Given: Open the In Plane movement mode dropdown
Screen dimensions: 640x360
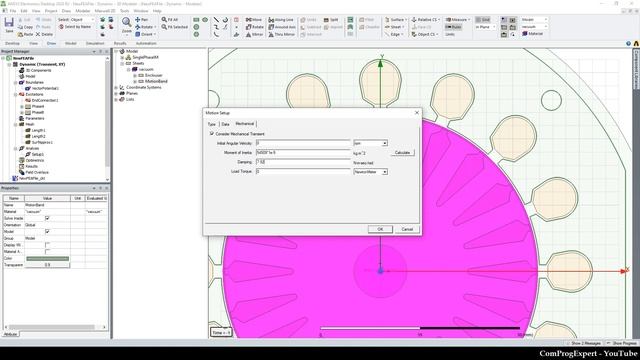Looking at the screenshot, I should [x=485, y=27].
